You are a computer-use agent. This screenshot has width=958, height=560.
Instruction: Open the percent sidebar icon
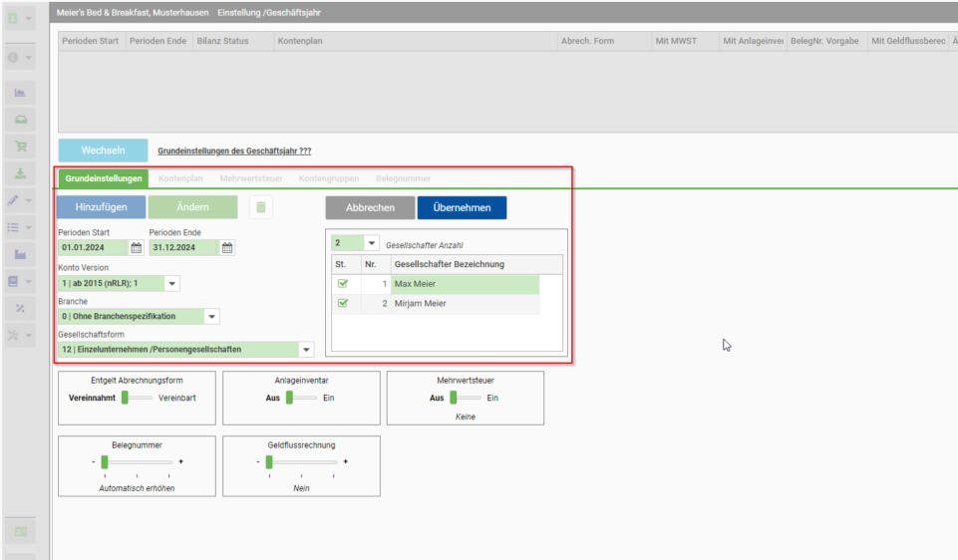point(20,308)
